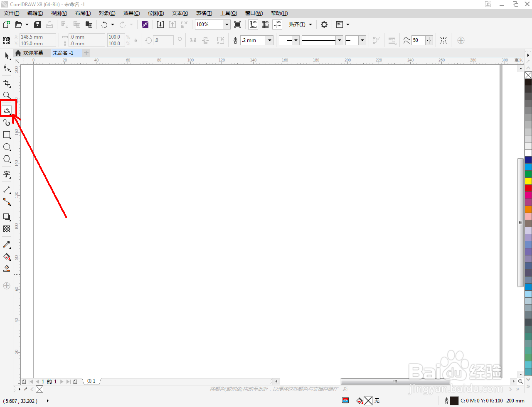The height and width of the screenshot is (407, 532).
Task: Open the 编辑(E) menu
Action: tap(35, 13)
